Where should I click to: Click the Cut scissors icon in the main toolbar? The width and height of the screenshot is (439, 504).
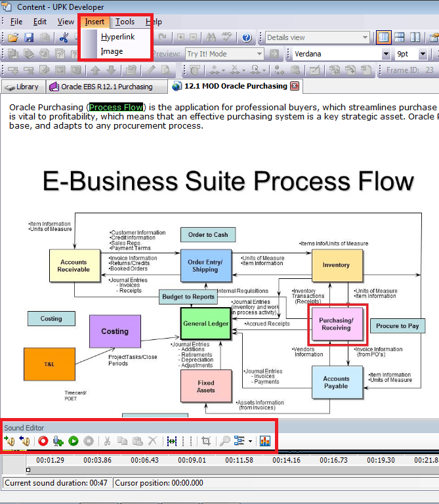click(x=64, y=37)
